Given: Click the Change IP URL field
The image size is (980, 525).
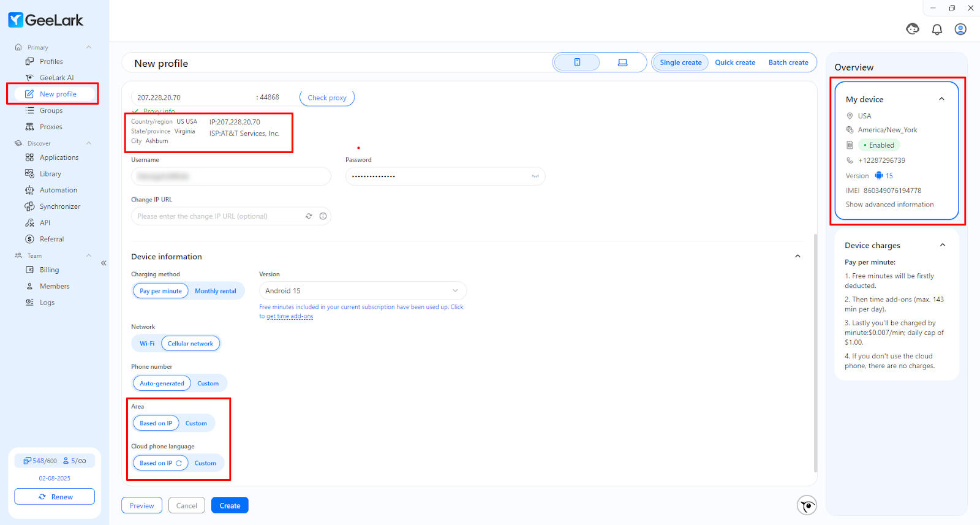Looking at the screenshot, I should pos(231,216).
